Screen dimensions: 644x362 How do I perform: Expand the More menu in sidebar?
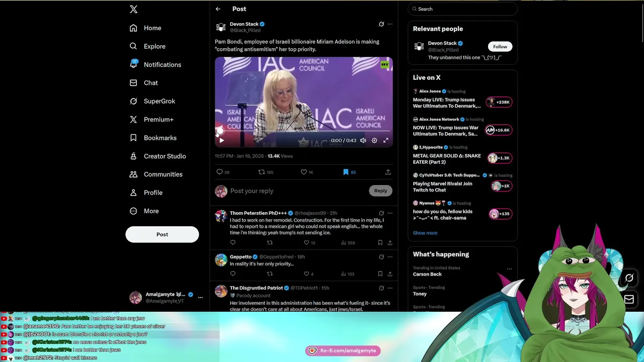click(144, 211)
